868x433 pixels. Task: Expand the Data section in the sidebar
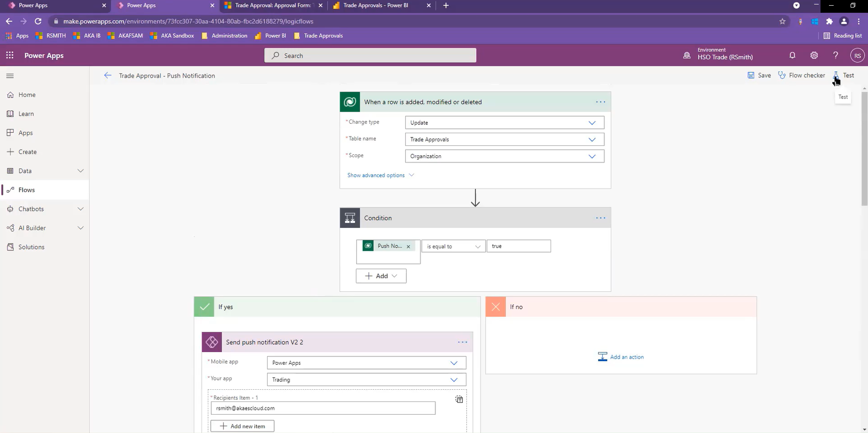click(80, 171)
